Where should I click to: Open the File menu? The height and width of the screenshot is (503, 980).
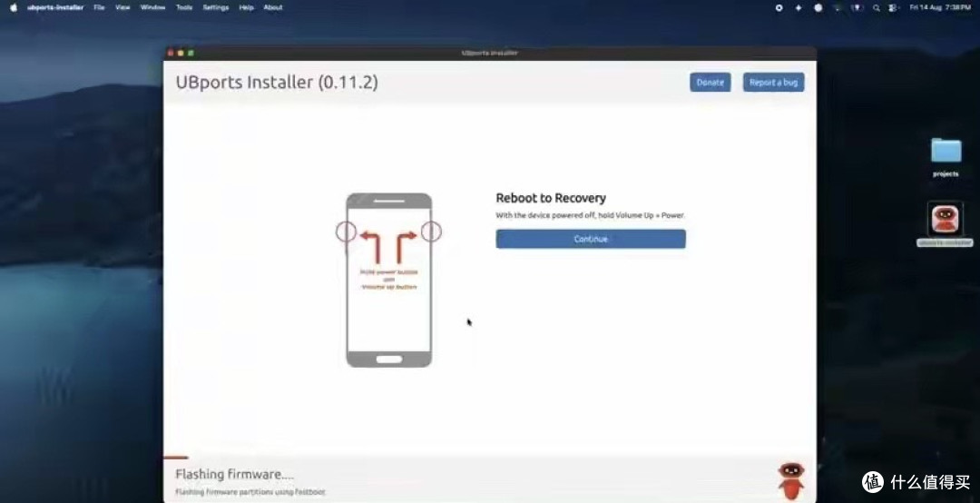click(x=99, y=7)
